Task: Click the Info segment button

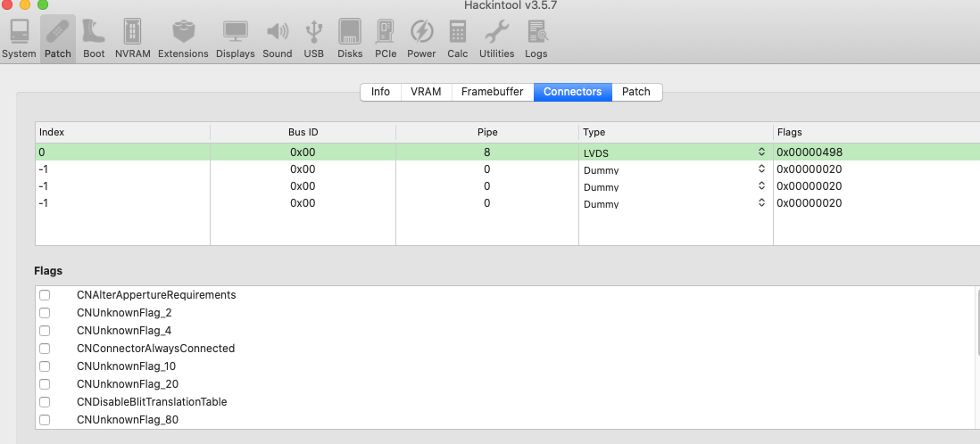Action: coord(380,92)
